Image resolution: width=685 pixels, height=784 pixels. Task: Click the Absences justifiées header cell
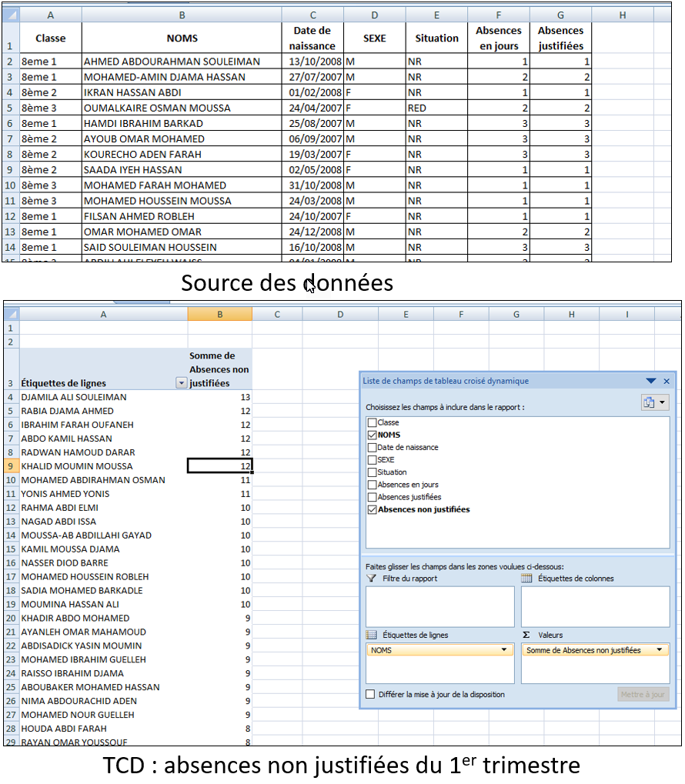pos(561,38)
